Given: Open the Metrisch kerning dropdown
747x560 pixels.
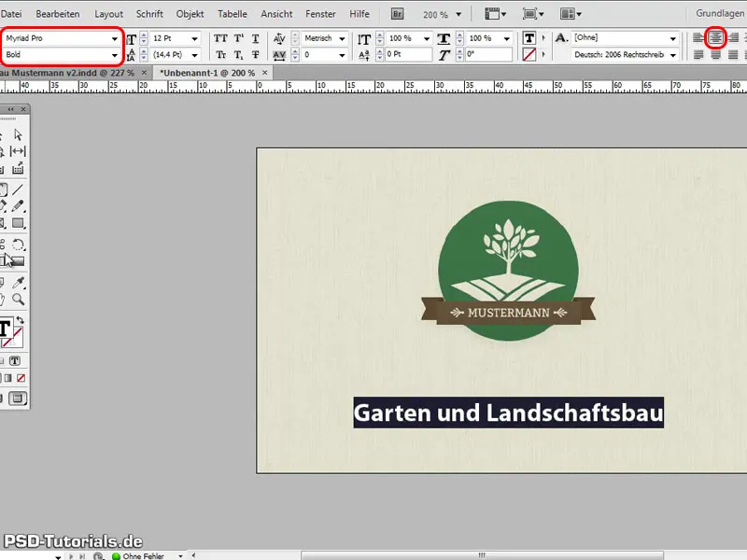Looking at the screenshot, I should pos(342,38).
